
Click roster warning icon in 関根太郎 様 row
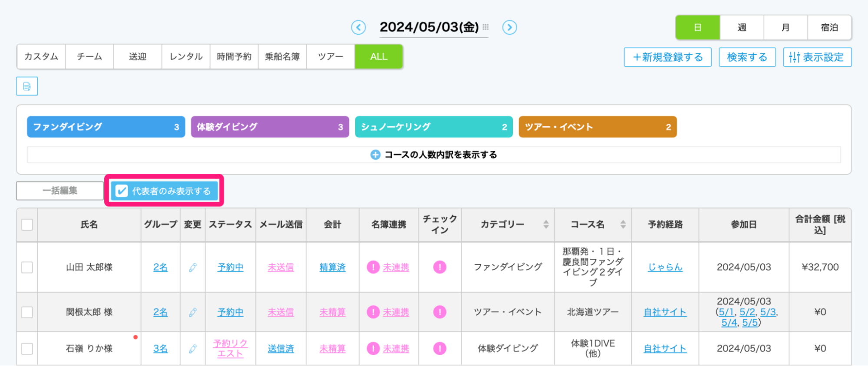373,312
